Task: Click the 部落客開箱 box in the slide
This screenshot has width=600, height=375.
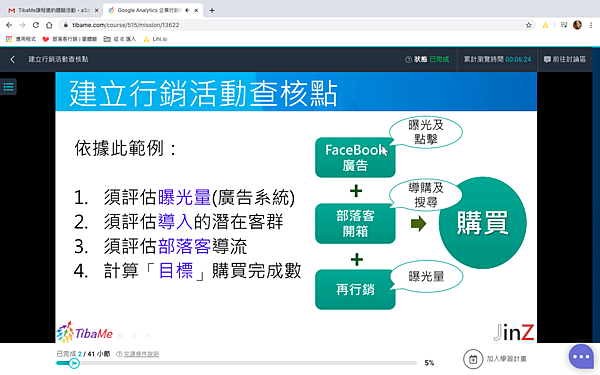Action: [355, 223]
